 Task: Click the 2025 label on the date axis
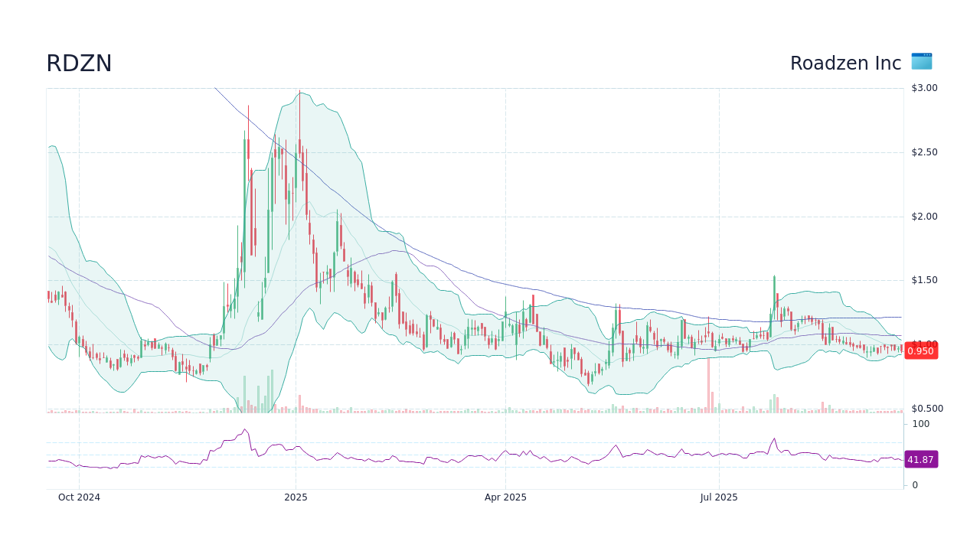click(295, 497)
